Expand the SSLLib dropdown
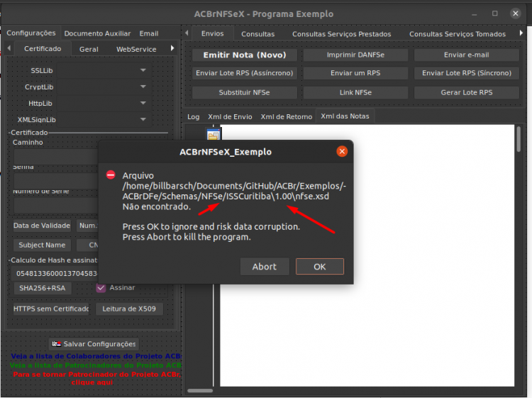This screenshot has width=532, height=398. pyautogui.click(x=143, y=70)
